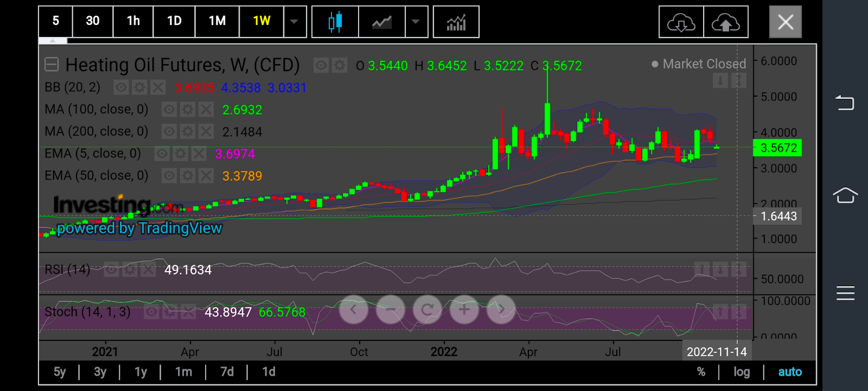Select the 30 minute interval
868x391 pixels.
pos(93,22)
